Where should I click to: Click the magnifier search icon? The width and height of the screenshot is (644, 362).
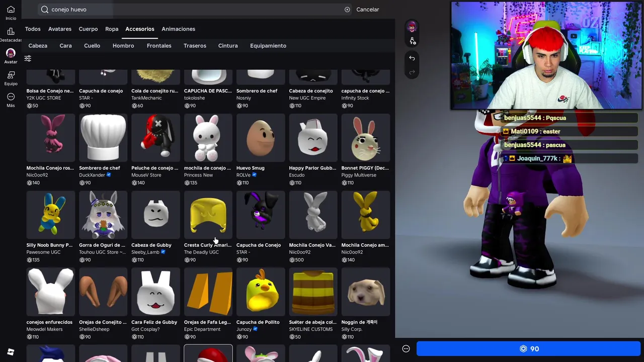pos(45,10)
